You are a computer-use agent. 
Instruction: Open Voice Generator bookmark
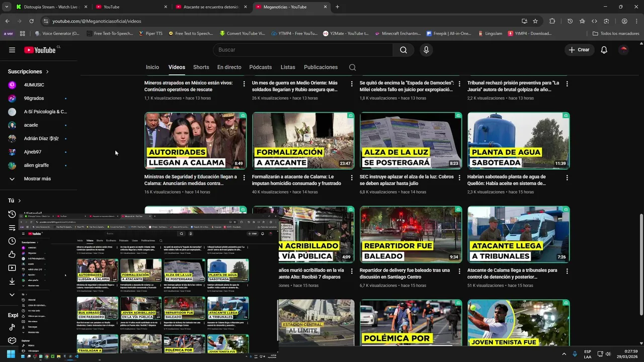click(57, 34)
